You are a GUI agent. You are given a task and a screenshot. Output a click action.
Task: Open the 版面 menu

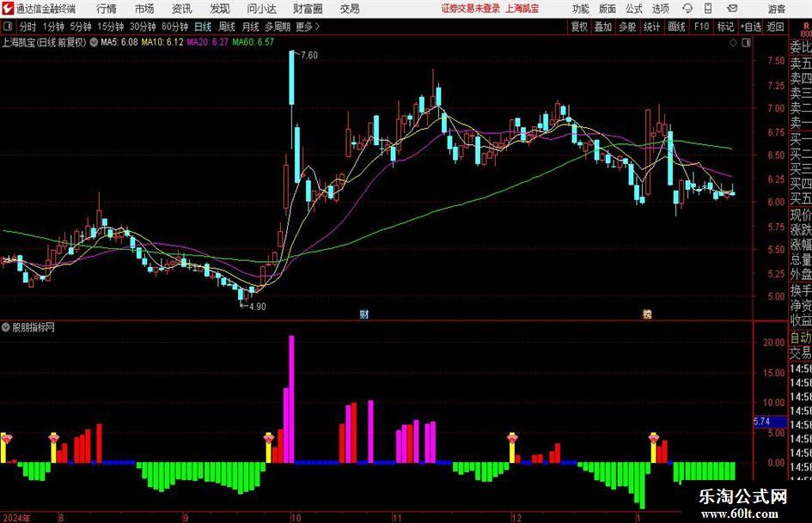(x=607, y=9)
